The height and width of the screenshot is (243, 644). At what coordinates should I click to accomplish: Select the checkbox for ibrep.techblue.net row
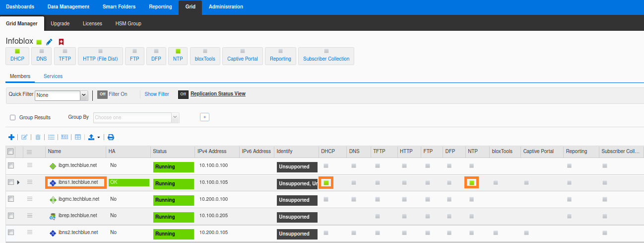11,216
